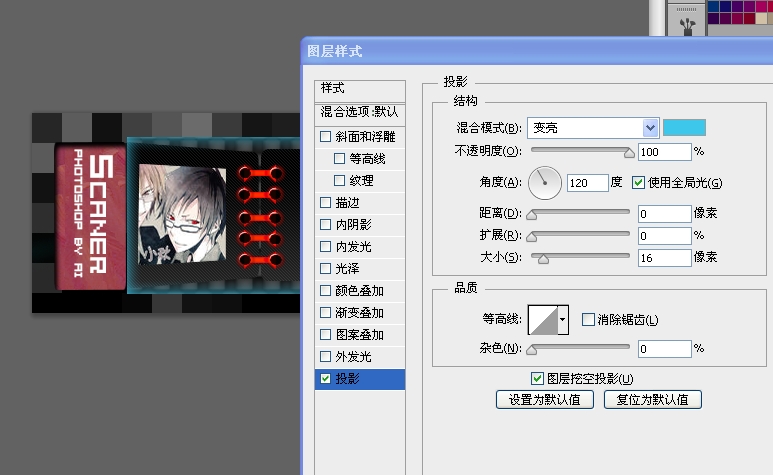
Task: Enable the 斜面和浮雕 checkbox
Action: click(x=325, y=136)
